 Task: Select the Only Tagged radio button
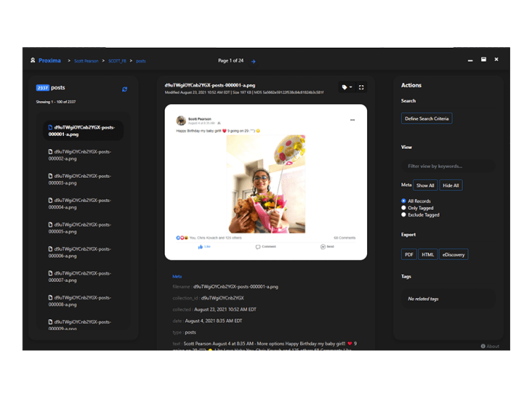(404, 208)
